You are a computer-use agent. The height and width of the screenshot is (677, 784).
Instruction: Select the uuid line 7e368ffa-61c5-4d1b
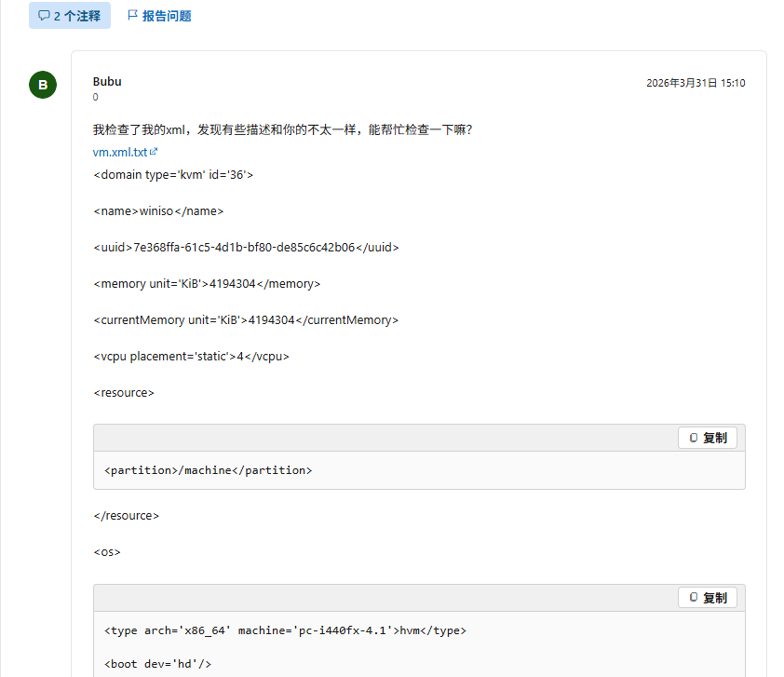click(246, 248)
